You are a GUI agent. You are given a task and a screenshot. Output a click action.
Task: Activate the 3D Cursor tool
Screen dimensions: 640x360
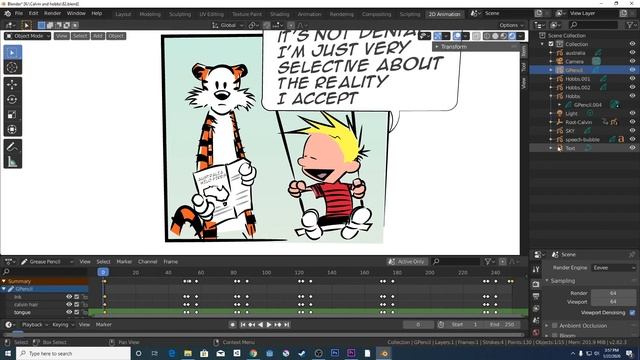click(12, 67)
